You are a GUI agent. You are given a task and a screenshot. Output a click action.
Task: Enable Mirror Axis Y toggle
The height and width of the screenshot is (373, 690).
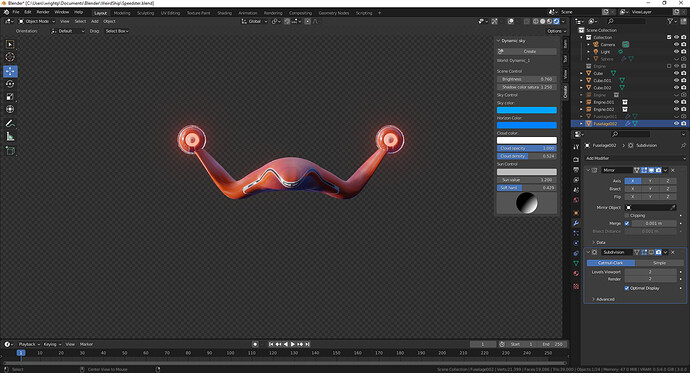650,181
